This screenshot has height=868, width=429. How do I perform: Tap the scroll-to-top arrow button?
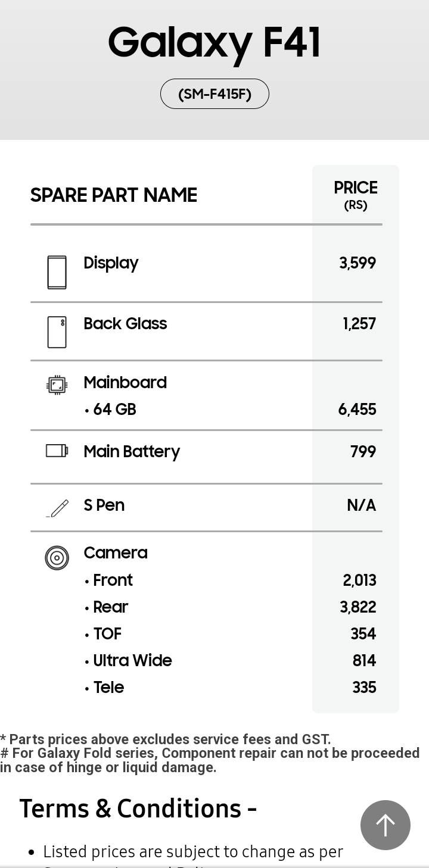386,825
